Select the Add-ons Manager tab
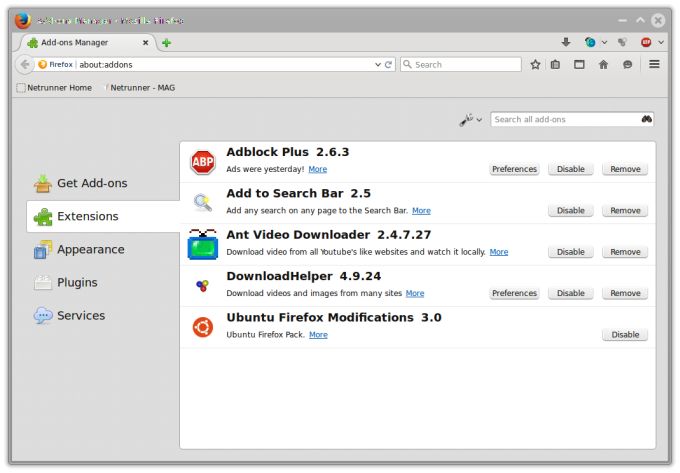This screenshot has width=680, height=473. (x=89, y=42)
